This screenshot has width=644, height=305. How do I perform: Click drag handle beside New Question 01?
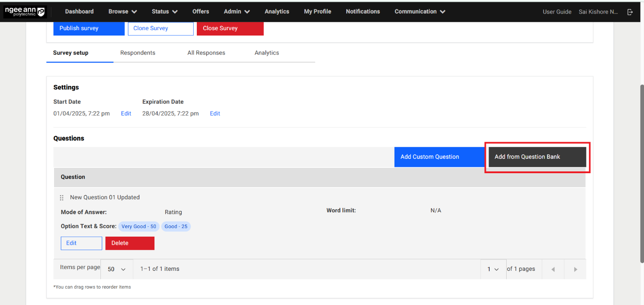(62, 197)
